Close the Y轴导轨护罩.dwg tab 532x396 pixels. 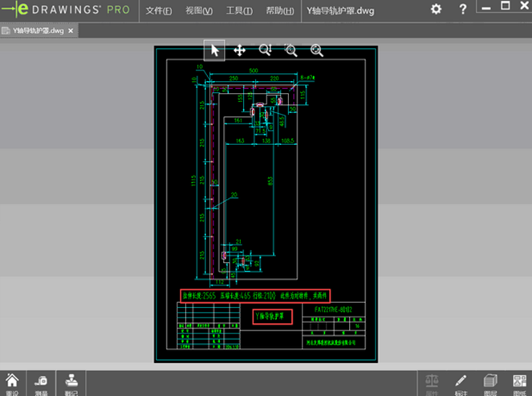71,31
